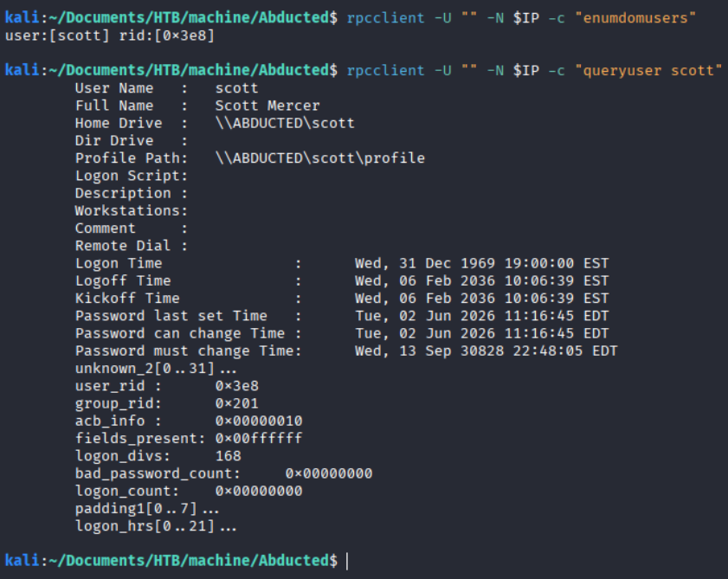Click the Full Name value Scott Mercer
This screenshot has height=579, width=728.
pos(267,106)
